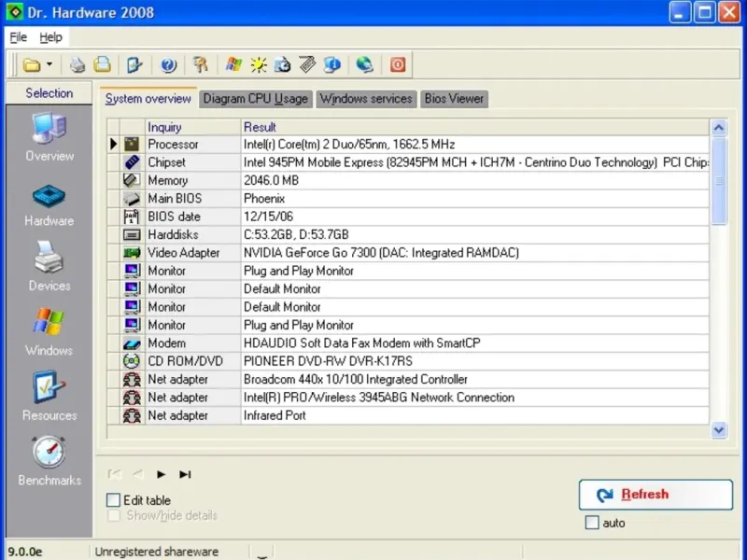Open the Devices section in sidebar
Image resolution: width=747 pixels, height=560 pixels.
coord(49,266)
